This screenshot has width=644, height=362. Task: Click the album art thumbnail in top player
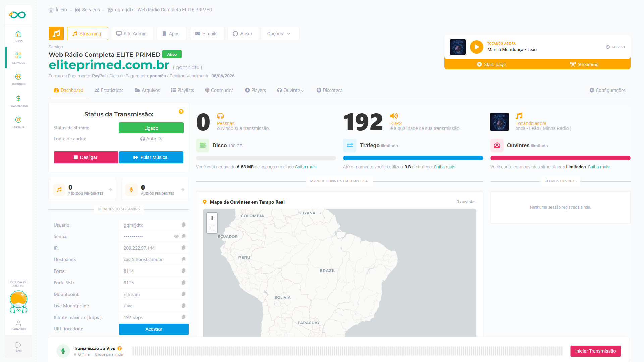[458, 47]
